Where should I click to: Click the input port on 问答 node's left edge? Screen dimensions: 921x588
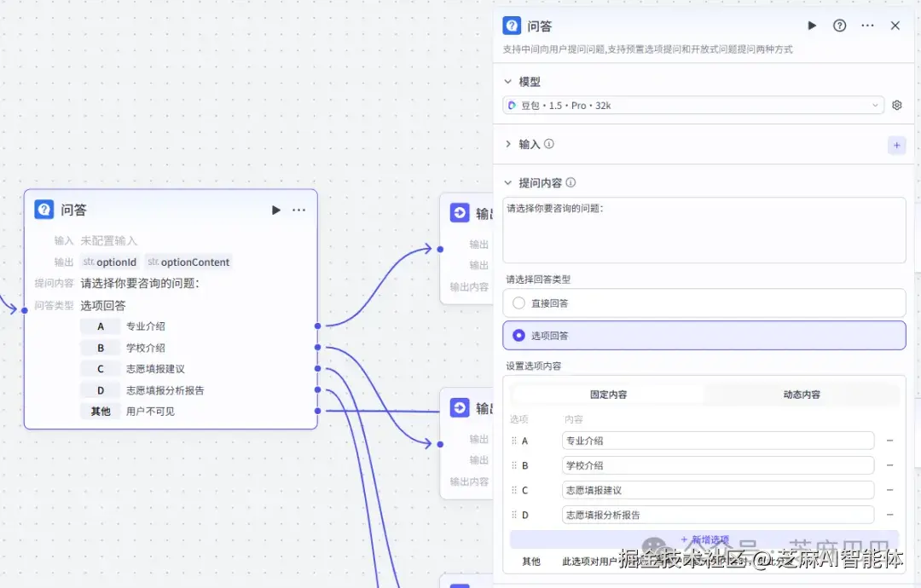[24, 310]
